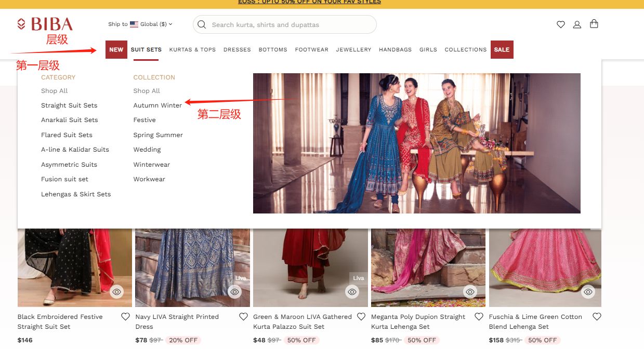
Task: Click the EOSS 50% off banner link
Action: coord(309,2)
